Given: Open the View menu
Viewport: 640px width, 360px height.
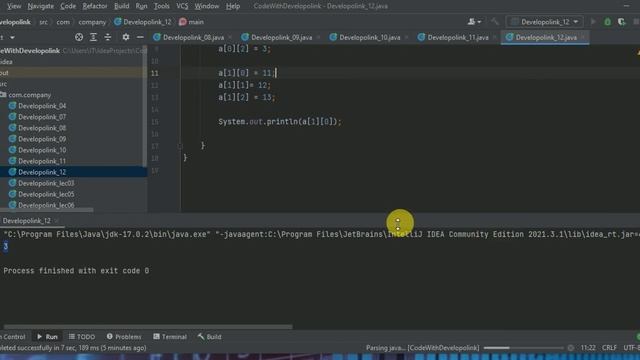Looking at the screenshot, I should click(14, 6).
